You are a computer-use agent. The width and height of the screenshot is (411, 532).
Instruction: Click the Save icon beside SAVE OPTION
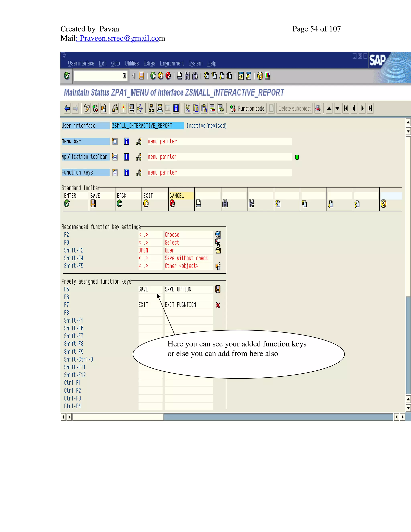click(218, 289)
